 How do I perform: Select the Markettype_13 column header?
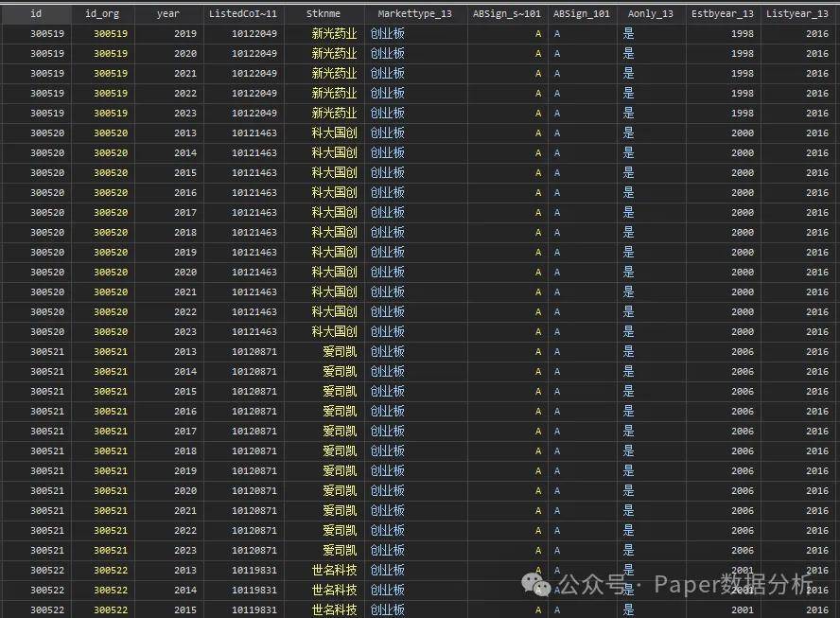pyautogui.click(x=415, y=14)
